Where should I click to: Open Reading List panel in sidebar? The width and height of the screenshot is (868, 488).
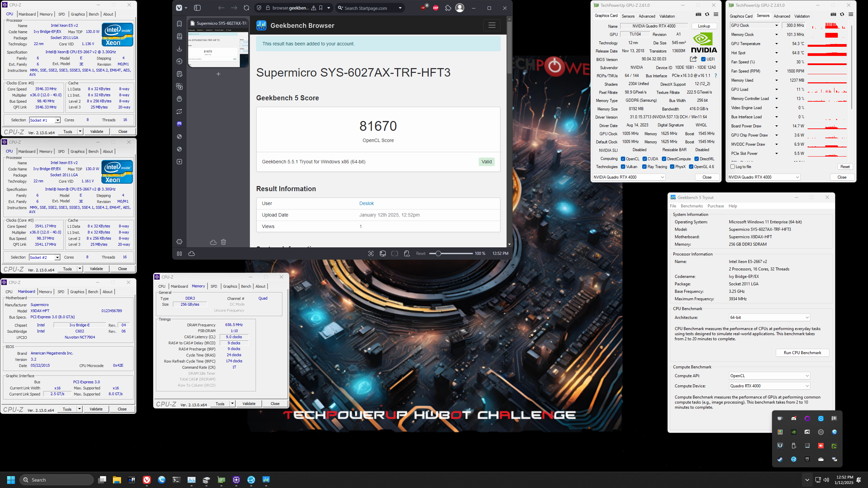click(x=179, y=36)
